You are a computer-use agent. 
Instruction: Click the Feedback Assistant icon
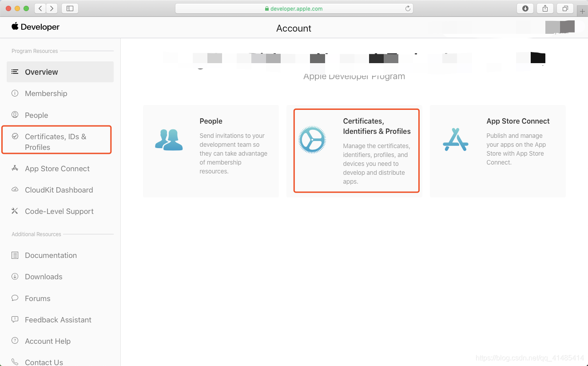(x=15, y=319)
